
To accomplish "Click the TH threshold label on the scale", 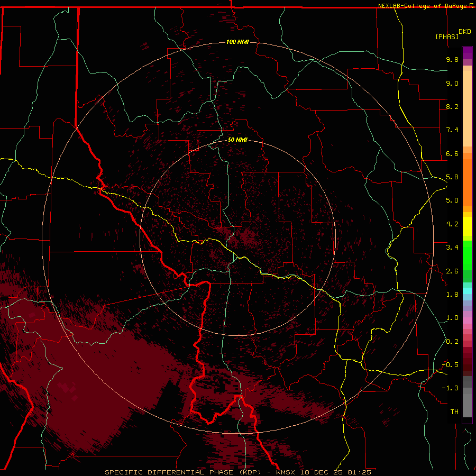I will pos(454,412).
